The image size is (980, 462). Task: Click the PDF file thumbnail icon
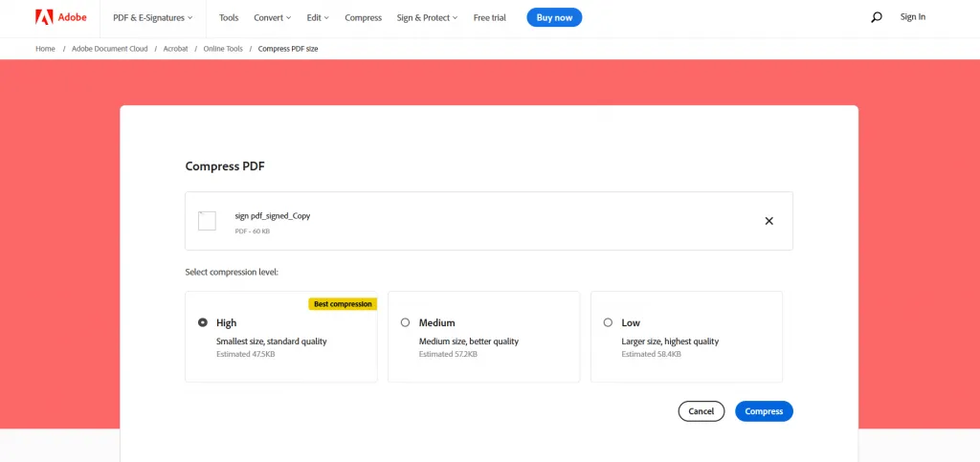(207, 221)
